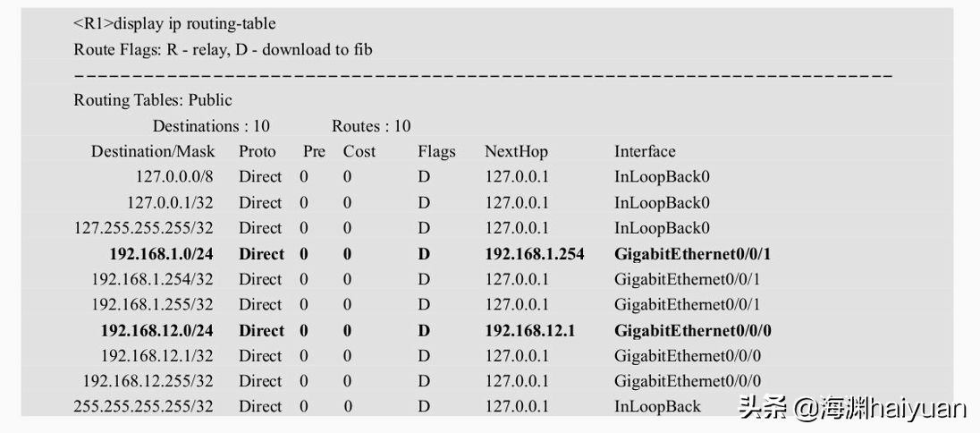Select the Destination/Mask column header

click(153, 151)
